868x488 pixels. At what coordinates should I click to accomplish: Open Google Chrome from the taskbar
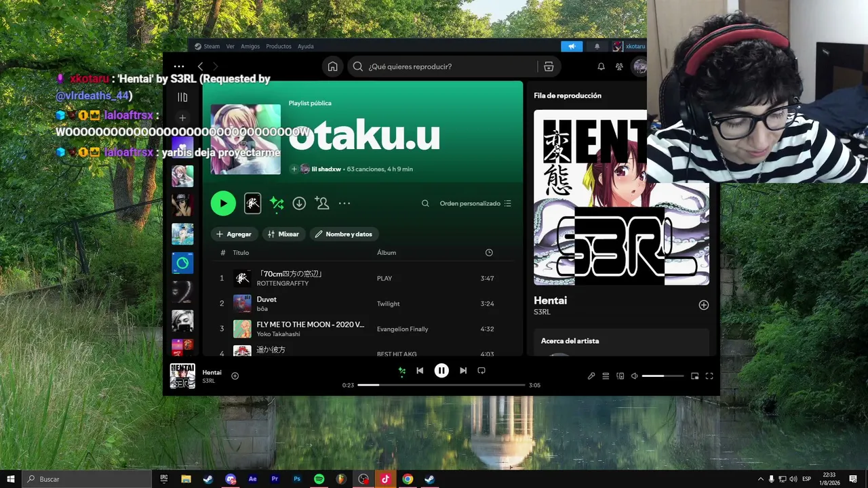(x=408, y=479)
